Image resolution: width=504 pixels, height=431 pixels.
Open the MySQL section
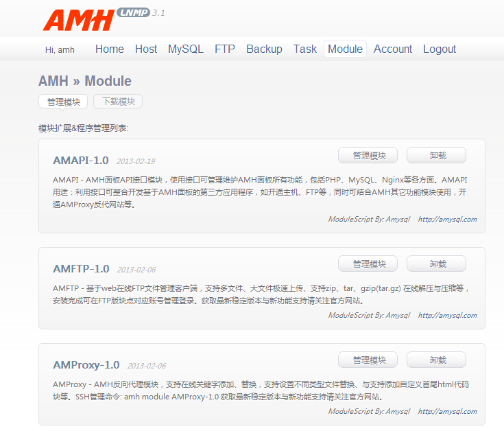(x=186, y=49)
